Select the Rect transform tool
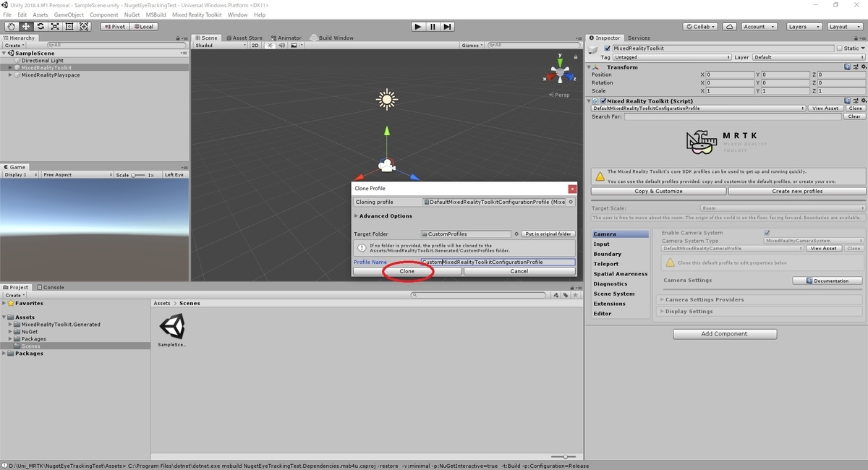The height and width of the screenshot is (470, 868). click(x=69, y=26)
